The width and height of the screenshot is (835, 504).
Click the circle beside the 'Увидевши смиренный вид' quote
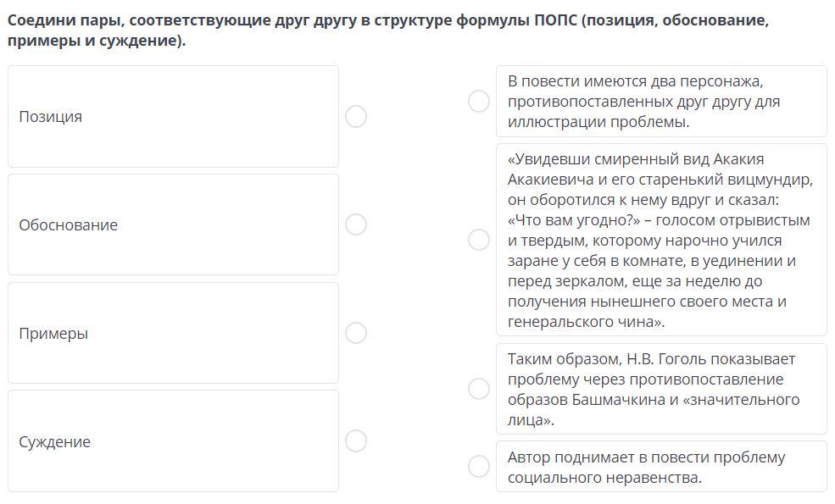[479, 240]
